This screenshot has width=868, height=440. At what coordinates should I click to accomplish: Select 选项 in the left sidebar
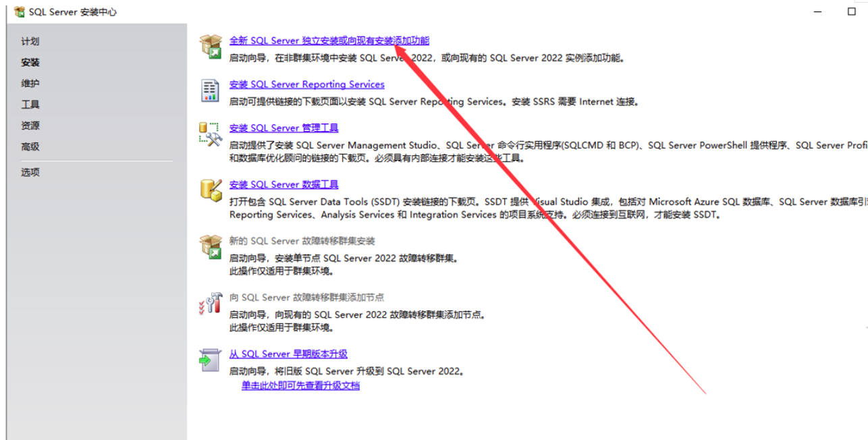point(30,171)
